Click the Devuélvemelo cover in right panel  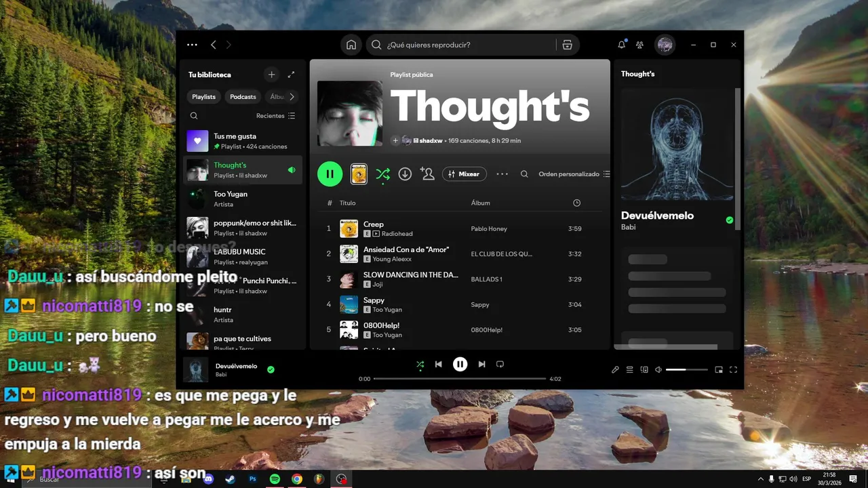coord(677,144)
